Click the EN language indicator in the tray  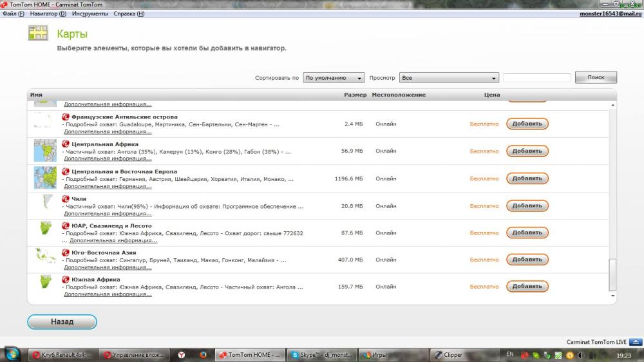pos(509,354)
